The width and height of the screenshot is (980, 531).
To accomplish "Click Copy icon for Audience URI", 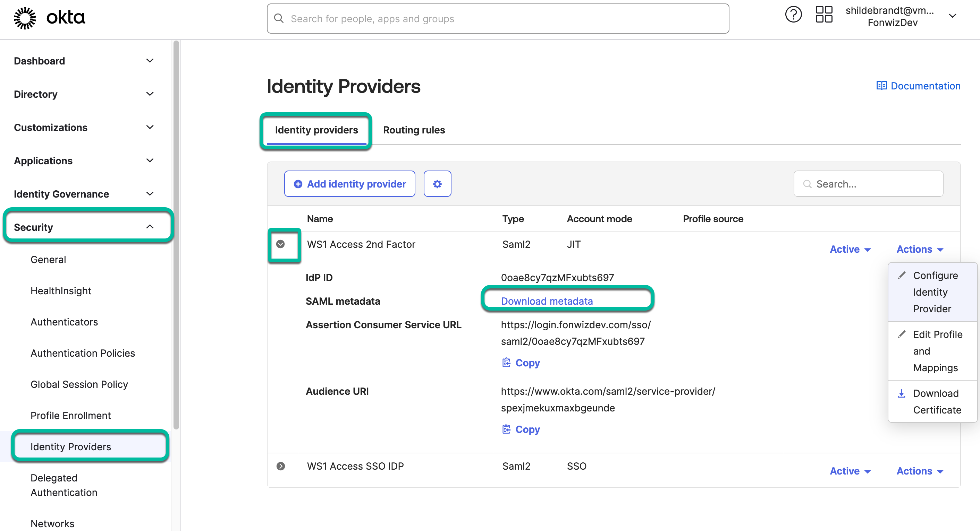I will 506,429.
